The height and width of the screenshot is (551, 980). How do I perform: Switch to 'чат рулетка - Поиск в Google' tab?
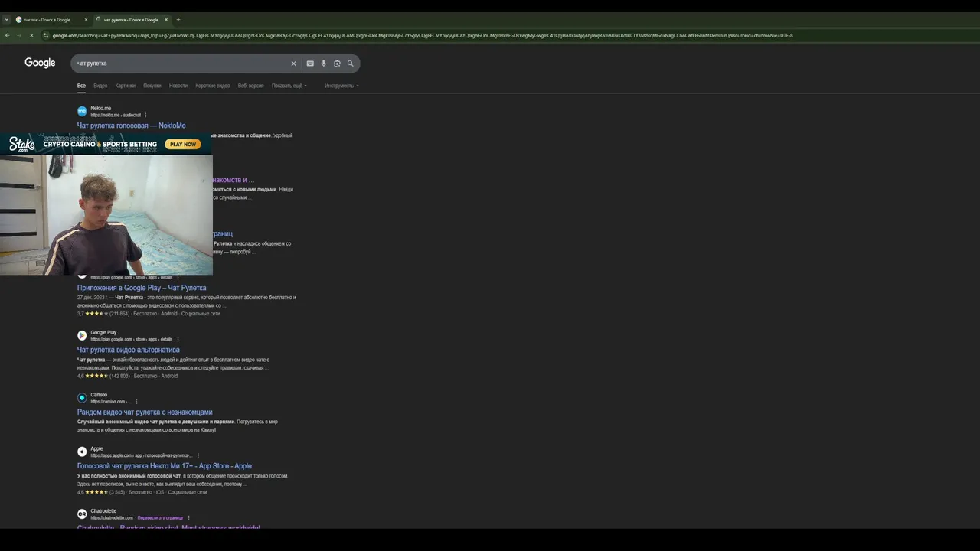coord(132,20)
